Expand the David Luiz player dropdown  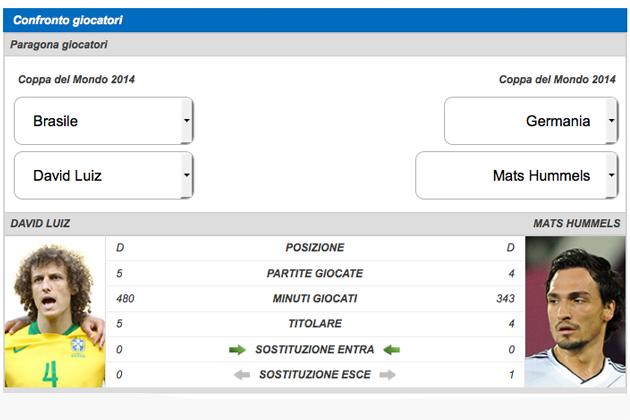coord(103,176)
